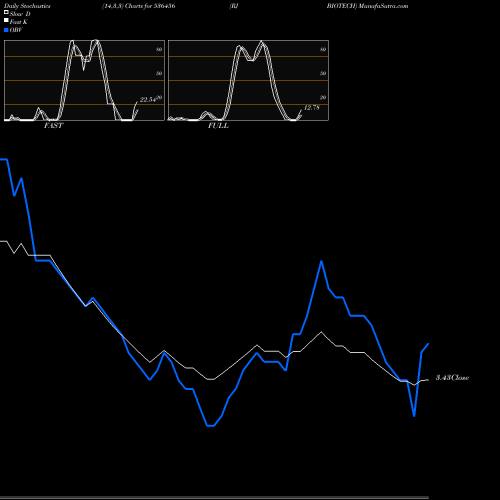
Task: Select the 'Daily Stochastics' title text
Action: (x=27, y=6)
